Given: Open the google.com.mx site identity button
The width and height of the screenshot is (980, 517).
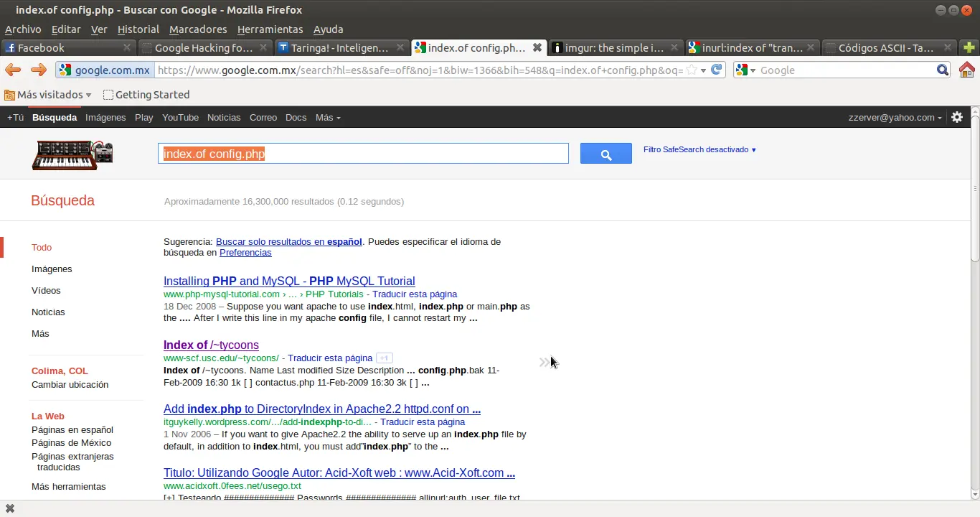Looking at the screenshot, I should (x=105, y=70).
